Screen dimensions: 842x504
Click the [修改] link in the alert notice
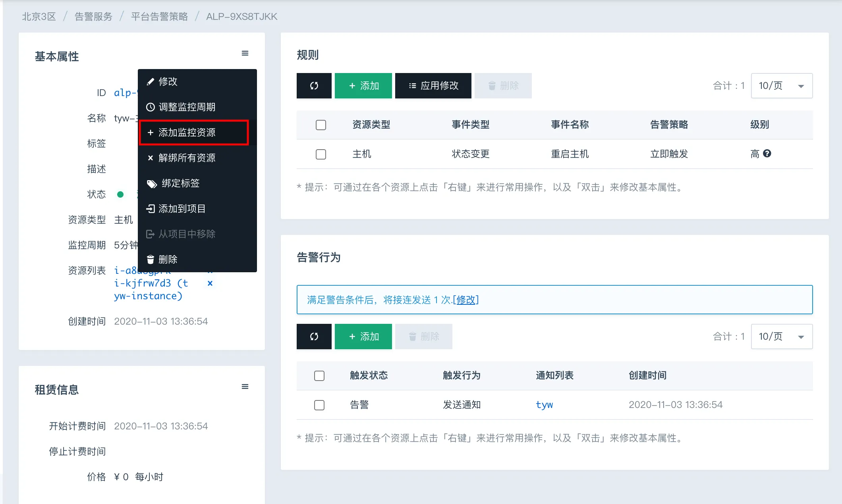tap(466, 300)
